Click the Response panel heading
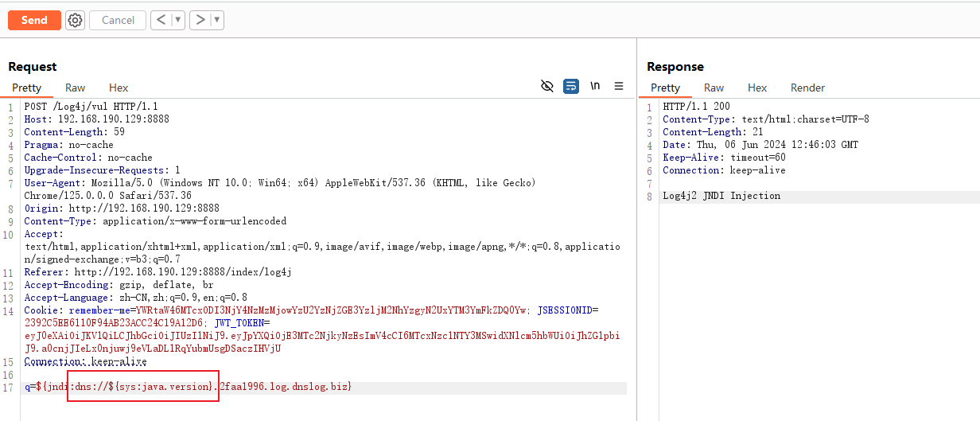 point(675,67)
